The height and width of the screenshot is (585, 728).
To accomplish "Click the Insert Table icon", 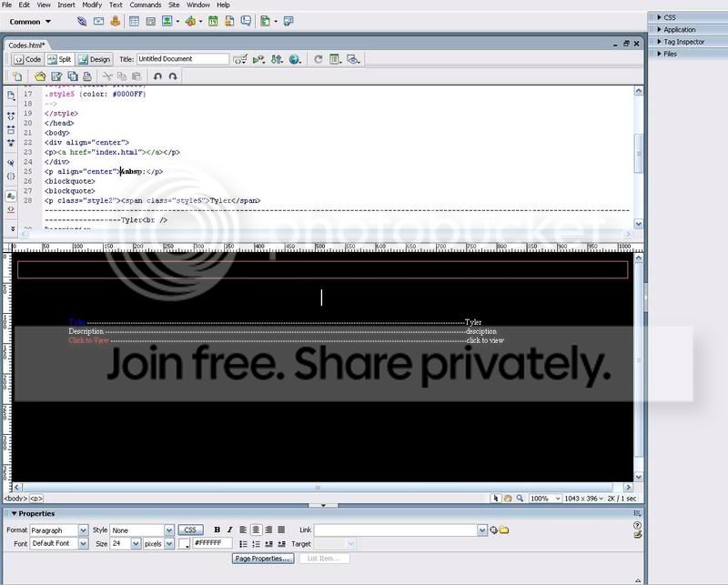I will (x=134, y=21).
